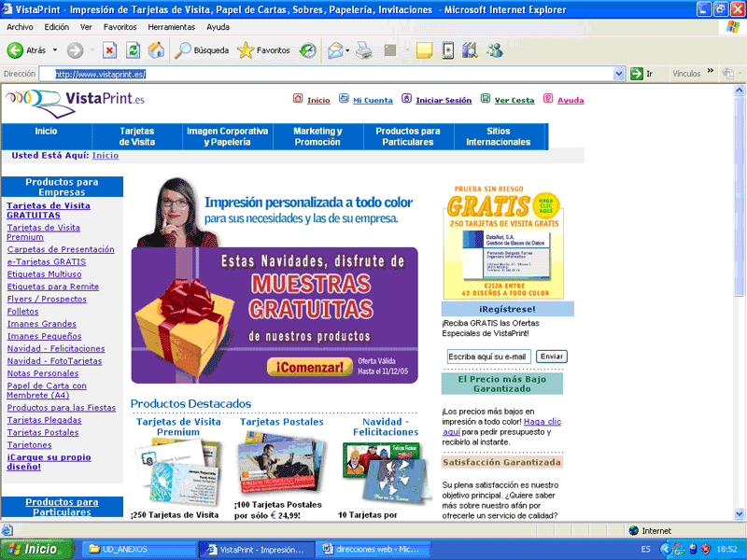This screenshot has width=747, height=560.
Task: Switch to UD_ANEXOS taskbar window
Action: point(138,549)
